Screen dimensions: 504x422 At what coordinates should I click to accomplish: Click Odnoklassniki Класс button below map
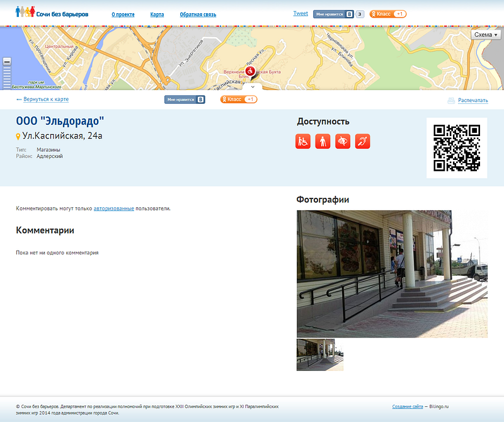[x=239, y=100]
